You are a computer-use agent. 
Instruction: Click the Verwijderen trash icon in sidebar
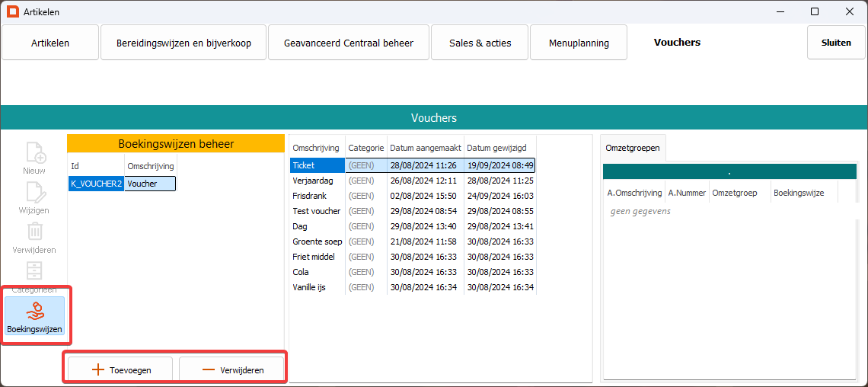(34, 232)
